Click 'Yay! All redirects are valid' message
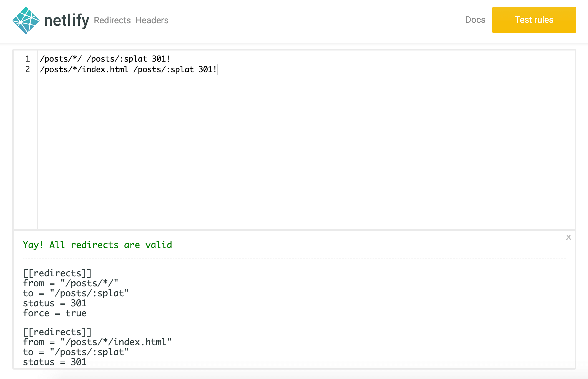The width and height of the screenshot is (588, 379). click(97, 245)
